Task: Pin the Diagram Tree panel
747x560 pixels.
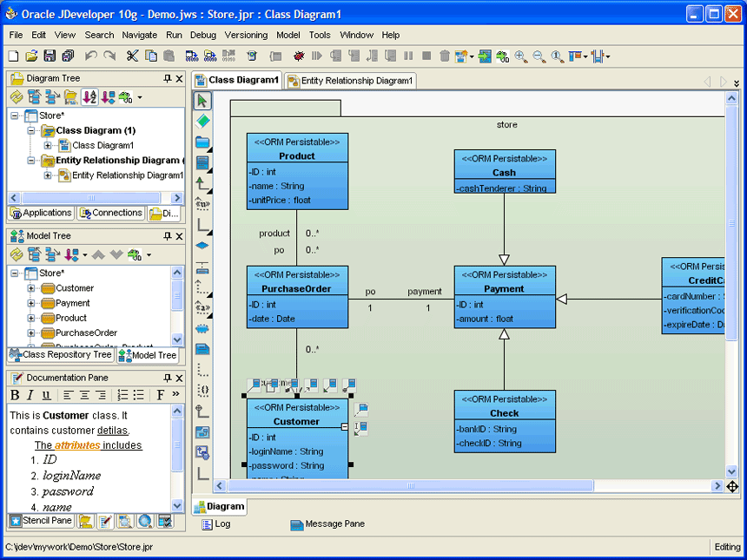Action: click(x=168, y=78)
